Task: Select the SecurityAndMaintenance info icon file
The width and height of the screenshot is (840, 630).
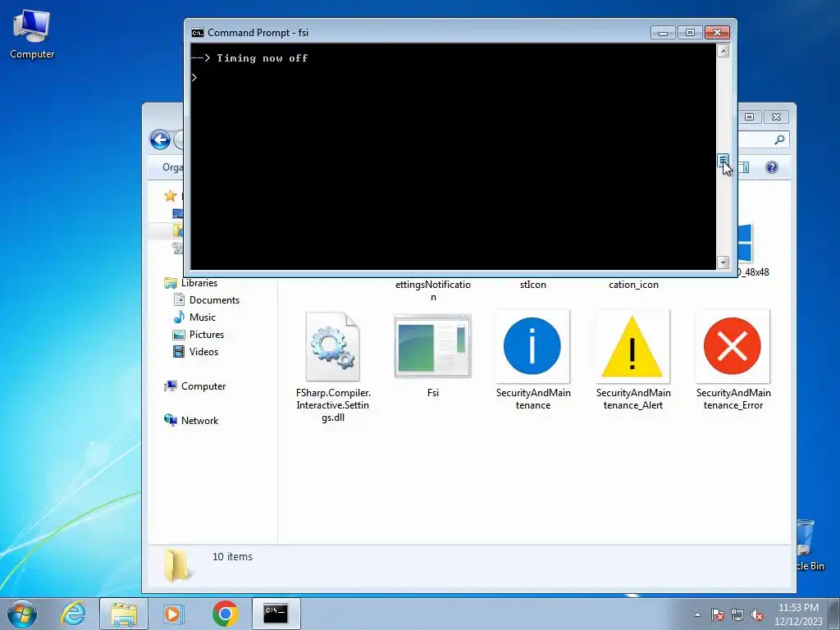Action: [x=533, y=361]
